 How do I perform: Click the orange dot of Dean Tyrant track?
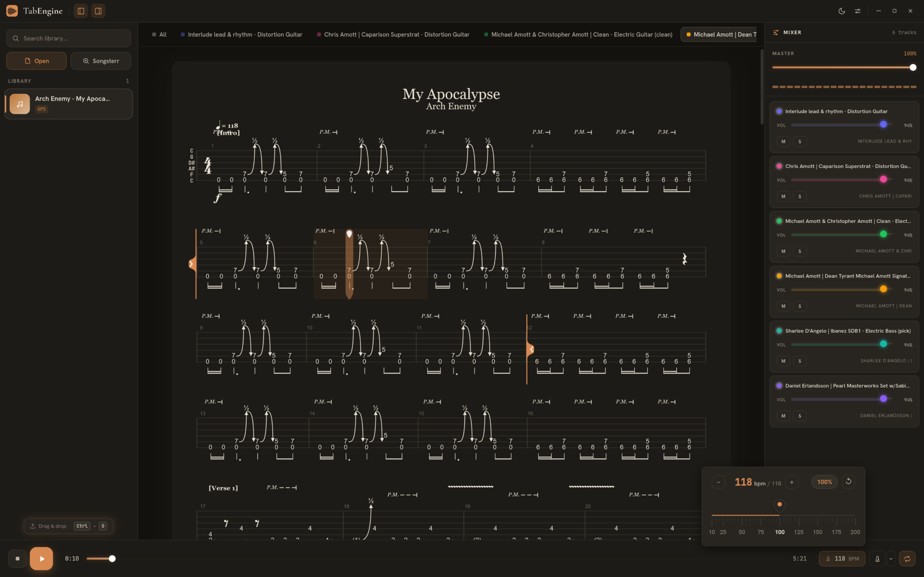coord(779,276)
